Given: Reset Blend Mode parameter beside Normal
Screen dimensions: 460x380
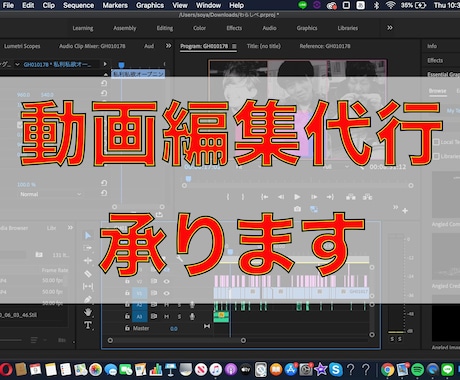Looking at the screenshot, I should tap(104, 193).
